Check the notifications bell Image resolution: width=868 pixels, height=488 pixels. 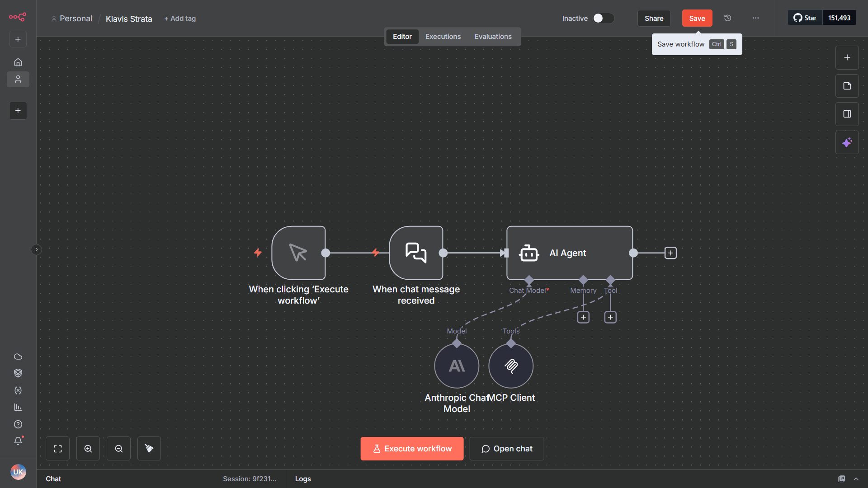(x=18, y=441)
